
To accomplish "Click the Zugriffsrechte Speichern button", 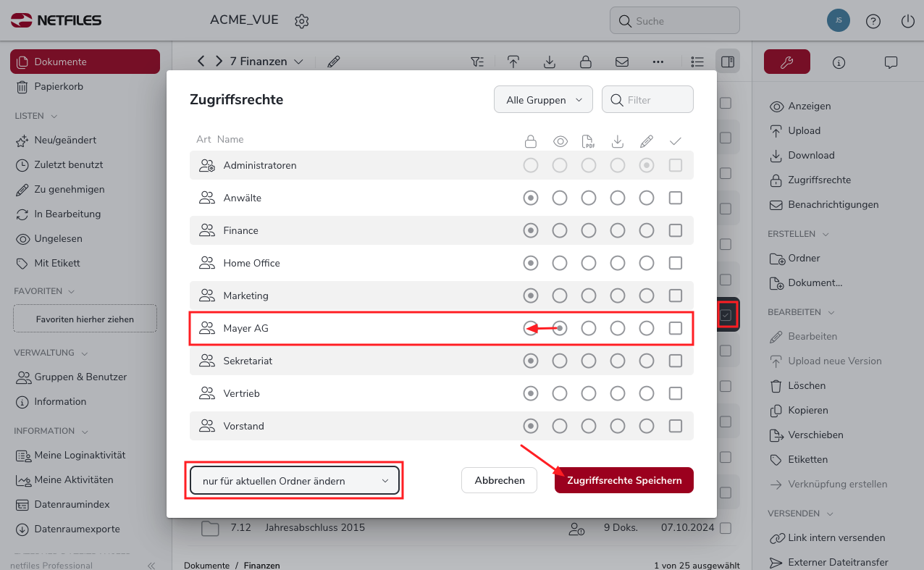I will point(623,480).
